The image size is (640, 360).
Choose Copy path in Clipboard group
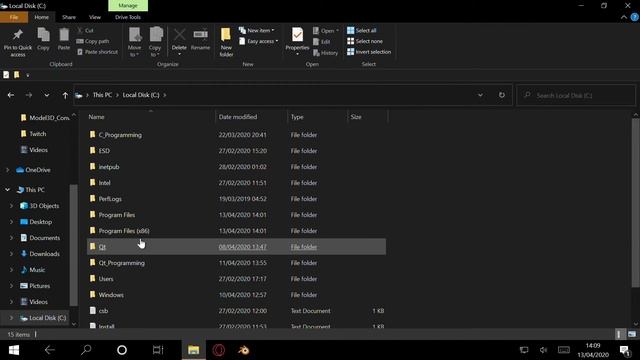coord(93,41)
